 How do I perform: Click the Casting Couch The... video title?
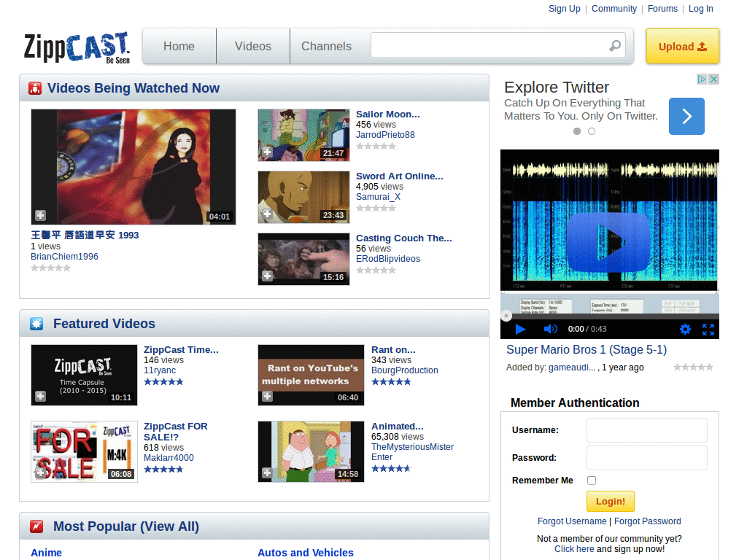point(404,238)
